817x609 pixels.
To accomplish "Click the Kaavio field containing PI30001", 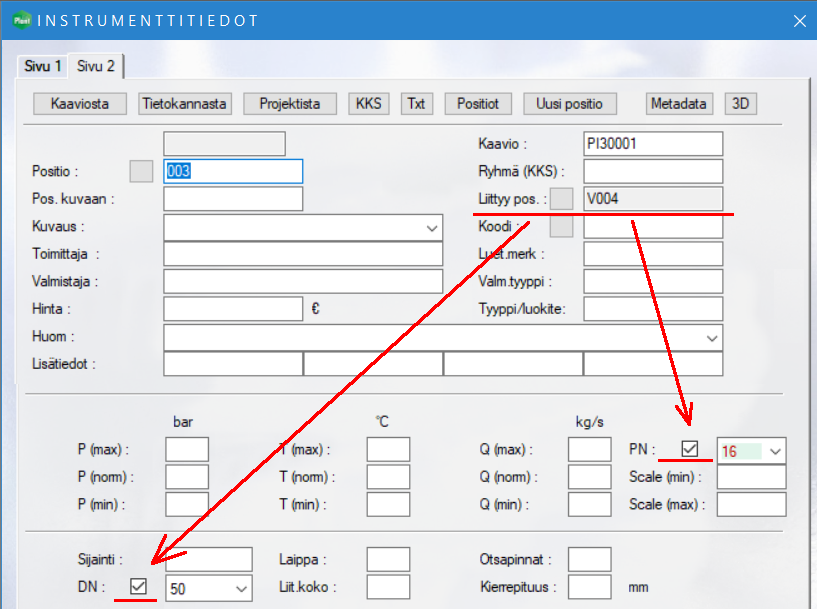I will tap(653, 144).
